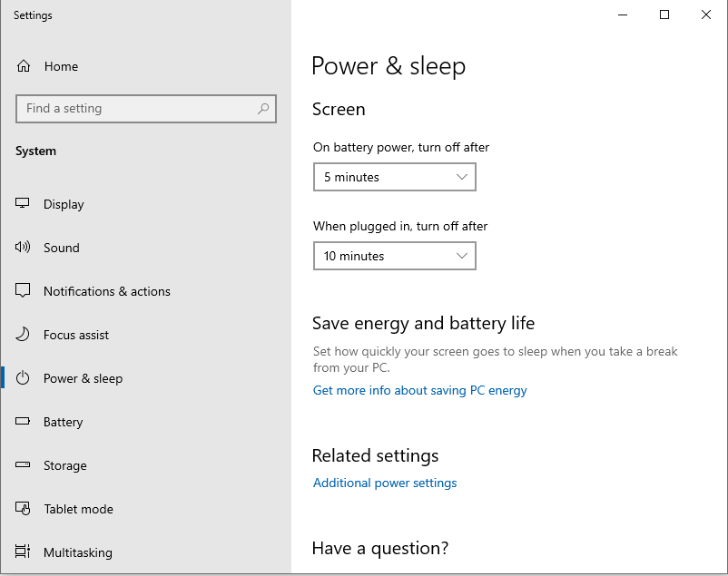This screenshot has width=728, height=576.
Task: Click the Sound speaker icon
Action: pyautogui.click(x=23, y=247)
